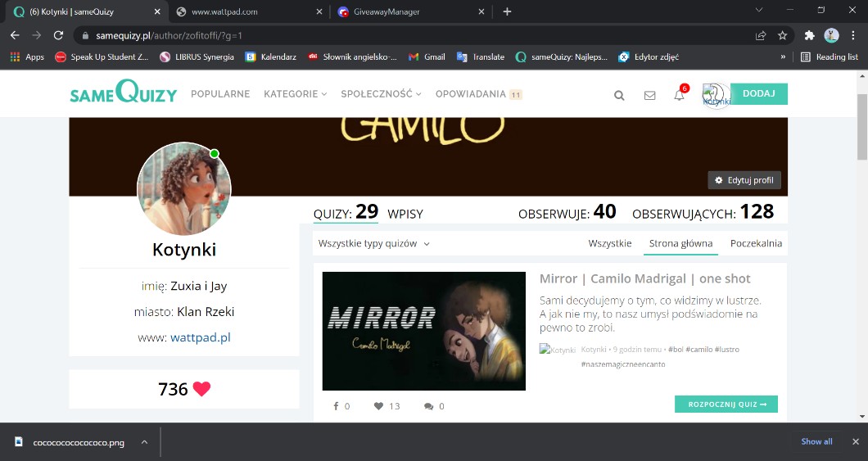Open the Mirror quiz thumbnail image
Image resolution: width=868 pixels, height=461 pixels.
(x=423, y=331)
